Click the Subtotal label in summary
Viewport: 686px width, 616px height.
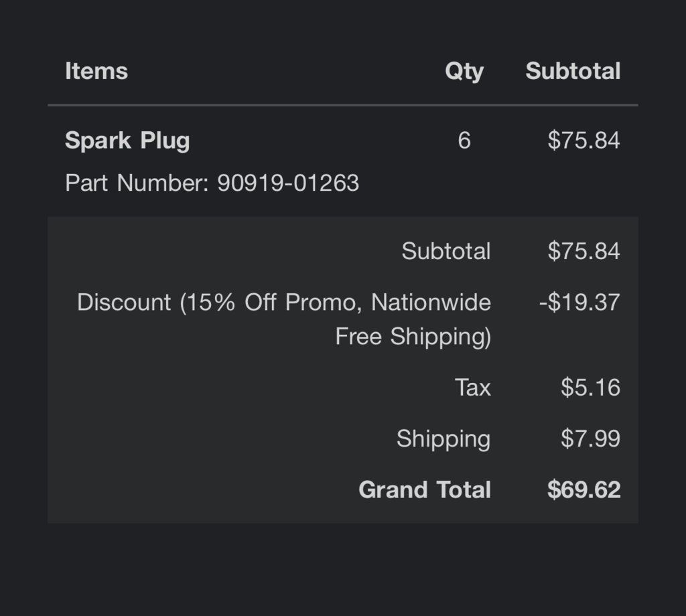tap(446, 251)
